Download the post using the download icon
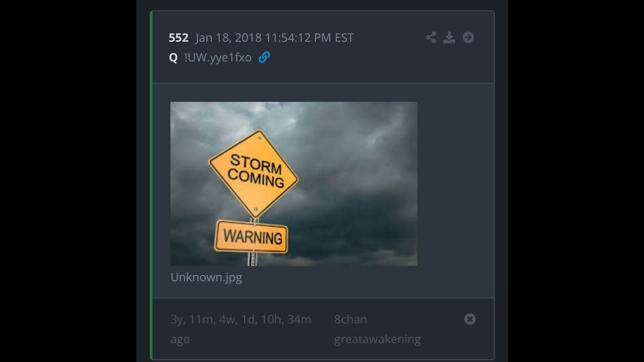The width and height of the screenshot is (644, 362). 449,37
